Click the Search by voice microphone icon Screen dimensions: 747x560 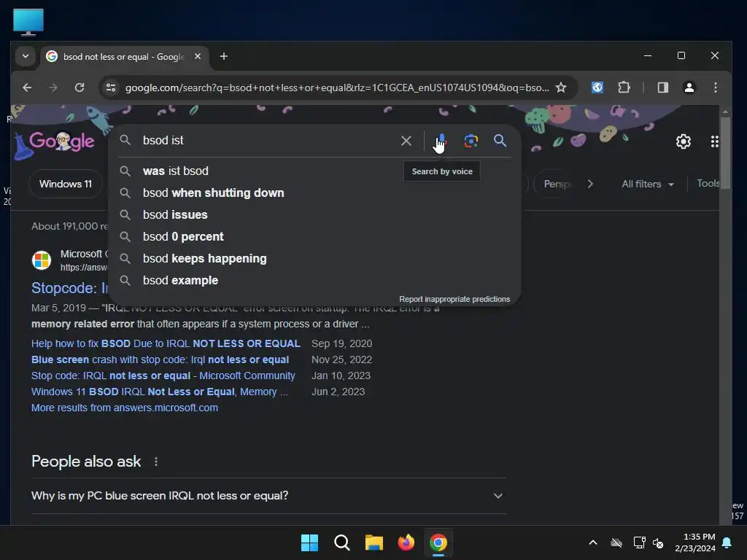[x=441, y=141]
